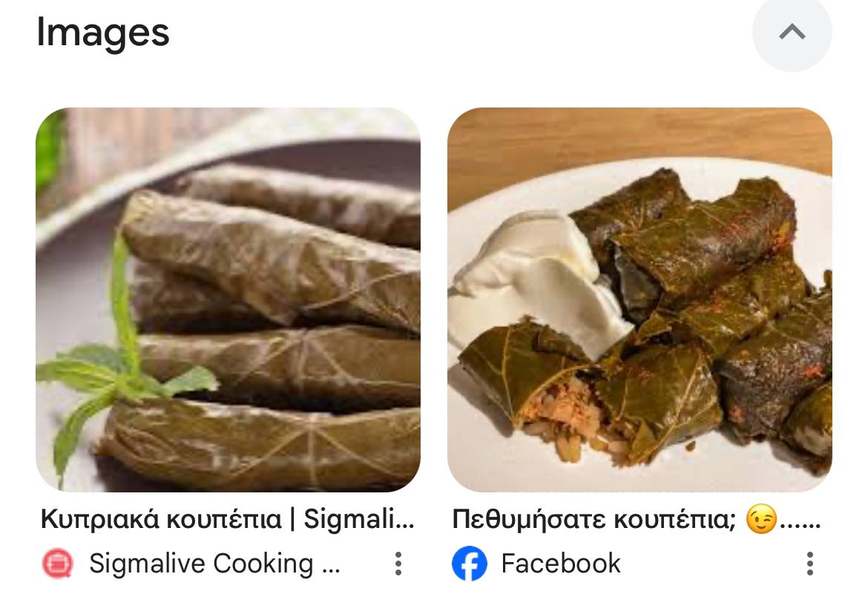The image size is (868, 614).
Task: Click the blue Facebook logo icon
Action: tap(470, 563)
